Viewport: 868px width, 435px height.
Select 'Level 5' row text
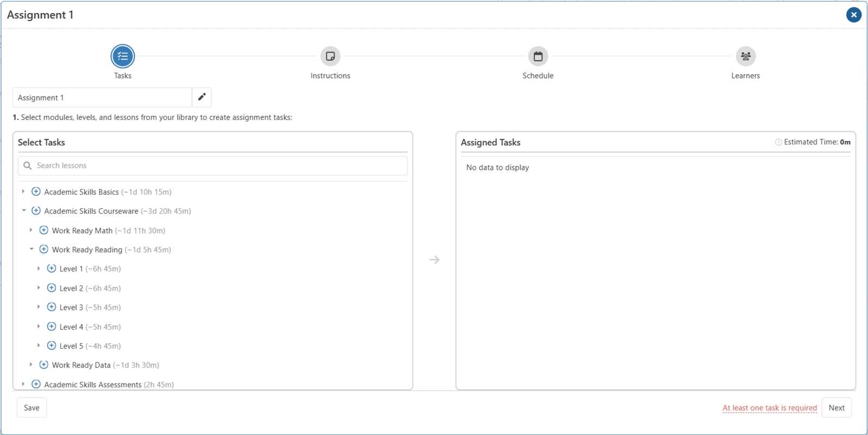pos(71,346)
